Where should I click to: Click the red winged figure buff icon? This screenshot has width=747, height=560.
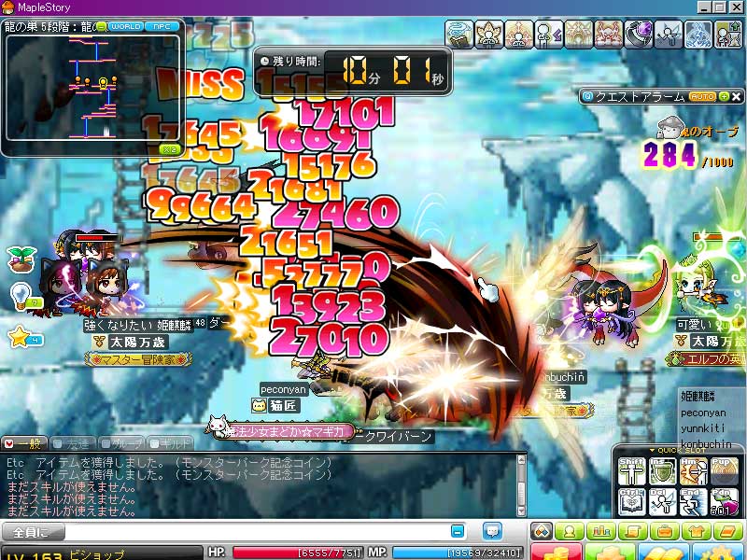[x=609, y=35]
